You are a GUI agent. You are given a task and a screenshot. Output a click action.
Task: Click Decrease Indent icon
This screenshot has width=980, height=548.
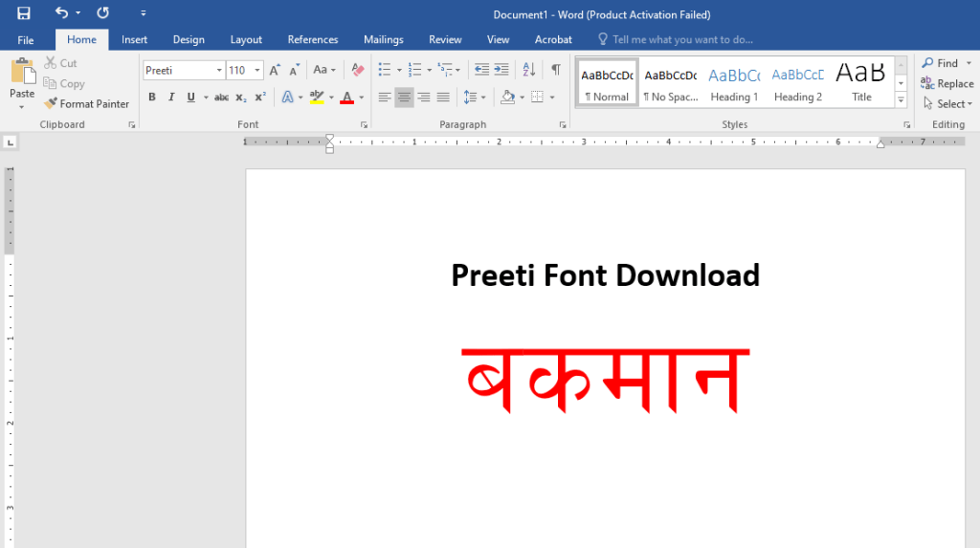pos(481,70)
